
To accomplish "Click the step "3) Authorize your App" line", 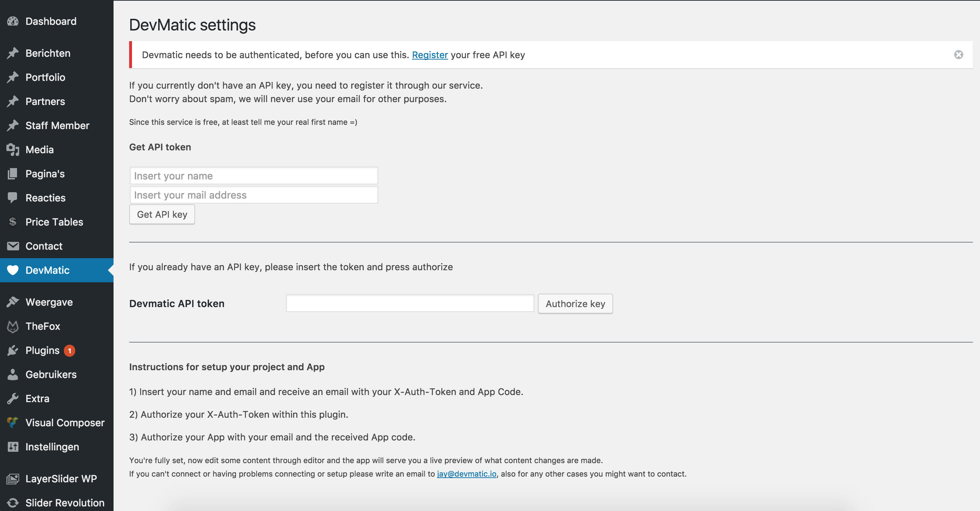I will (272, 437).
